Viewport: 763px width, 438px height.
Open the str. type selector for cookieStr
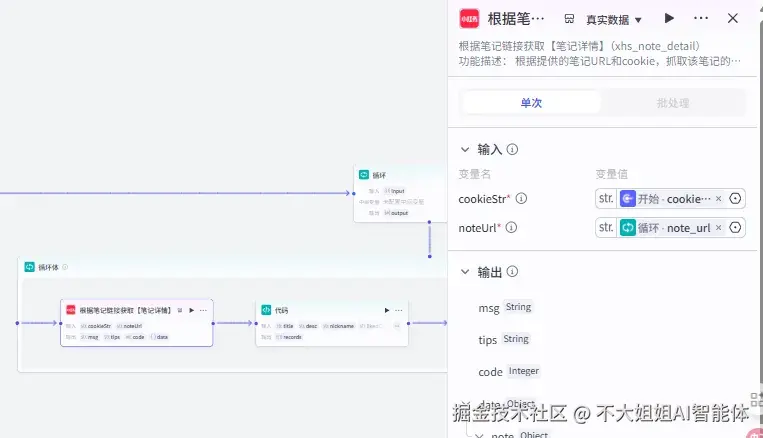coord(606,199)
